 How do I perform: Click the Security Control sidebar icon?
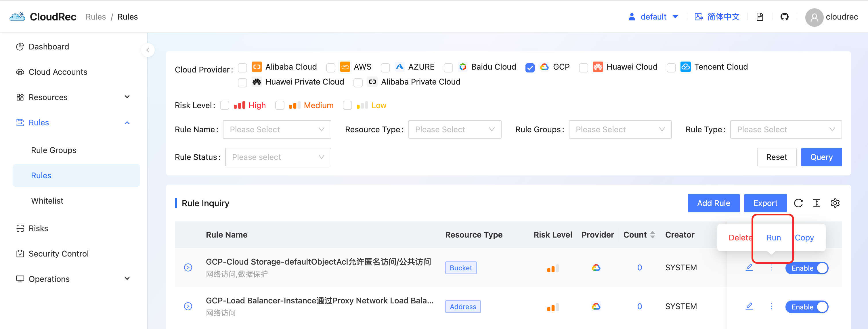click(x=20, y=253)
